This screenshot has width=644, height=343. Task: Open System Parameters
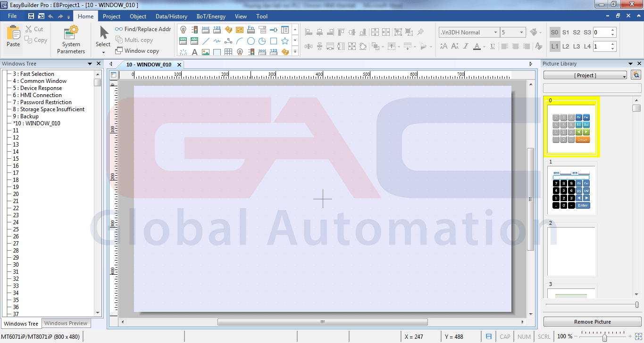coord(71,40)
